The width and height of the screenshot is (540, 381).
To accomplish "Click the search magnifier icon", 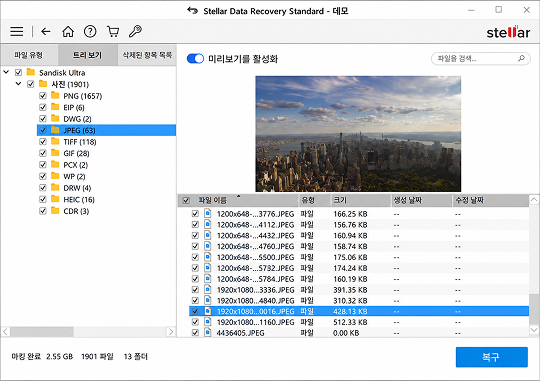I will (x=521, y=58).
